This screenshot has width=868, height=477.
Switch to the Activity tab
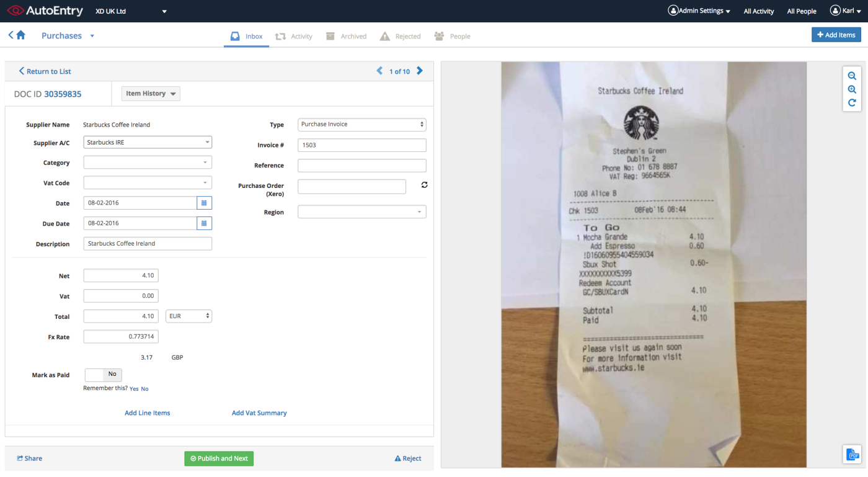tap(294, 37)
